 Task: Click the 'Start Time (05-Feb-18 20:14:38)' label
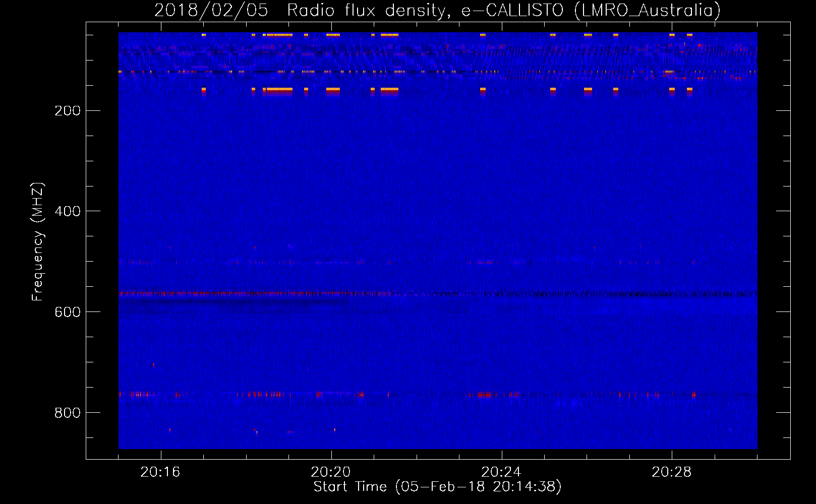pos(438,487)
